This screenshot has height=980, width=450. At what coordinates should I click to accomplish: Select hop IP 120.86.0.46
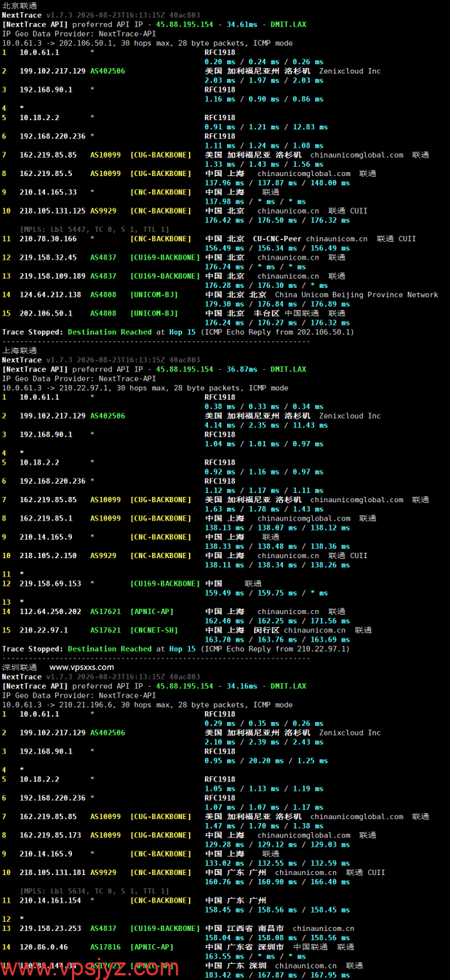point(44,947)
